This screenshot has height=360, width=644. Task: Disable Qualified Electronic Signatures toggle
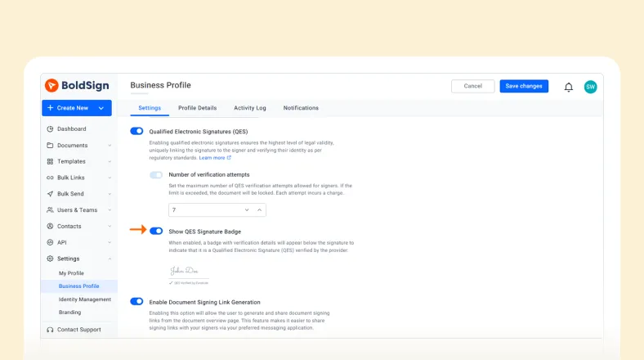[136, 131]
